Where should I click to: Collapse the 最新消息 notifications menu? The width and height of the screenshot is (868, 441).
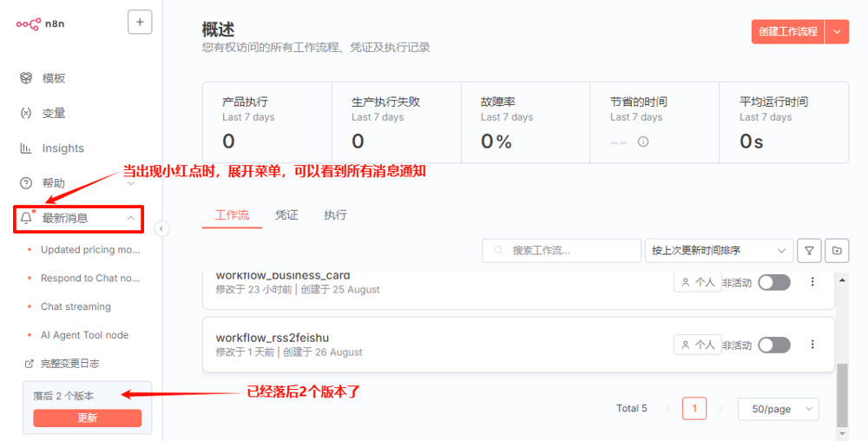point(131,219)
